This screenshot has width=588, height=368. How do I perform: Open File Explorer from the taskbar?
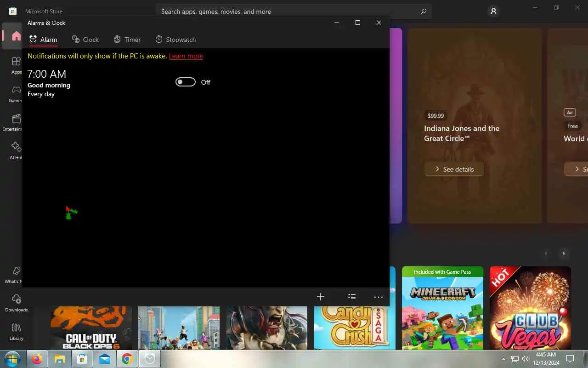(x=60, y=359)
